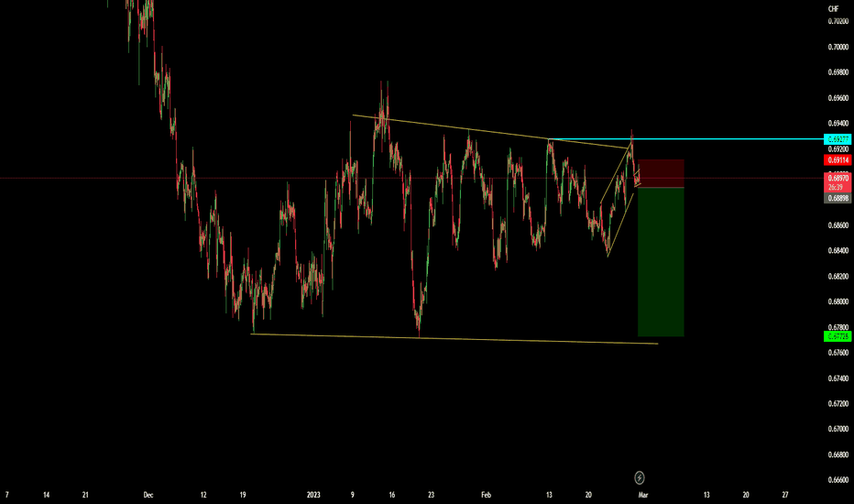Click the upper descending yellow trendline
This screenshot has height=504, width=854.
click(490, 132)
